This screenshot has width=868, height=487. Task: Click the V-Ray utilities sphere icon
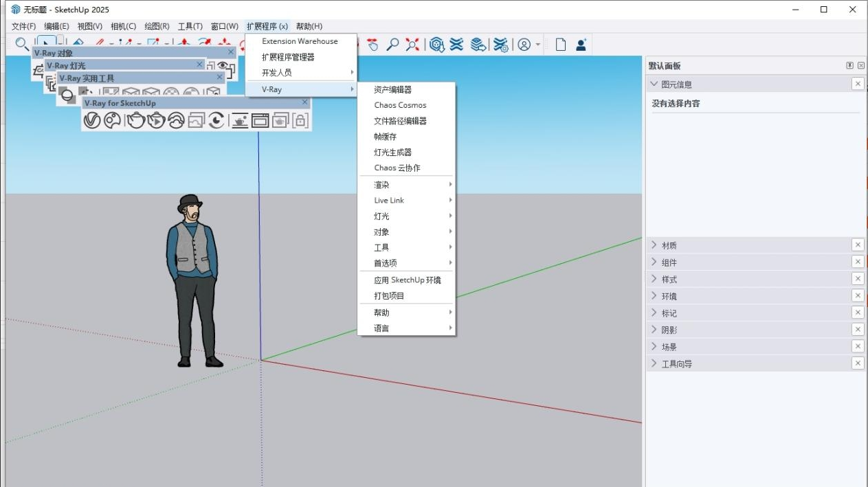(67, 95)
